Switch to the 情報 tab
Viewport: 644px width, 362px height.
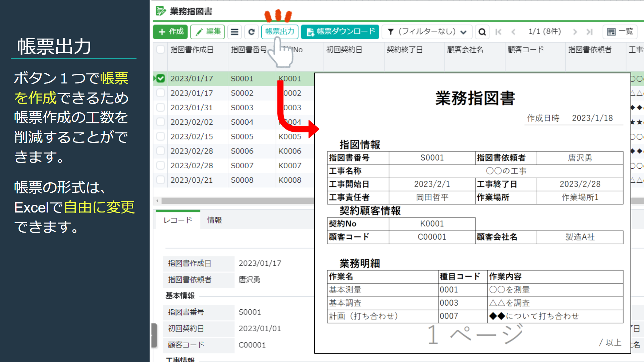click(x=214, y=220)
